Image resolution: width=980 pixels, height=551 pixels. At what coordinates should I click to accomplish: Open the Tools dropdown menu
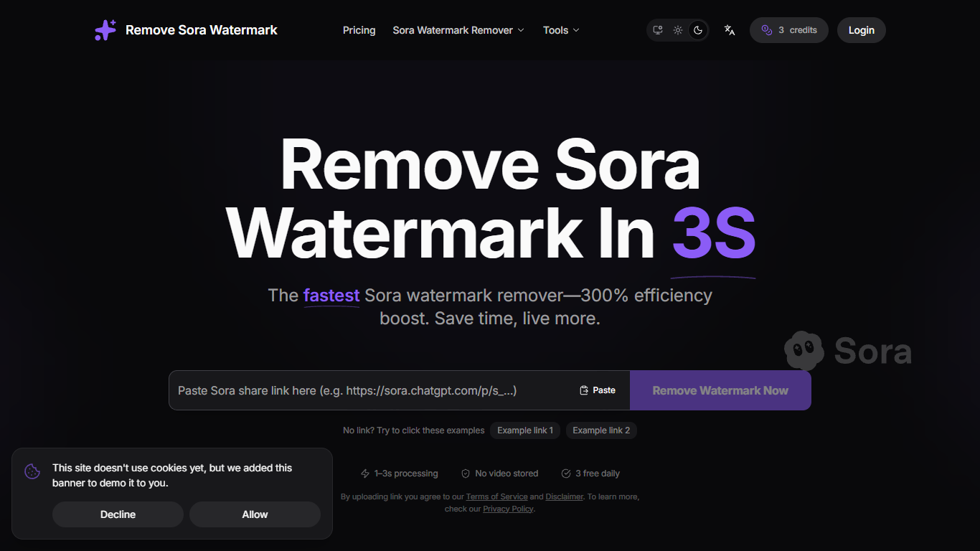[560, 30]
